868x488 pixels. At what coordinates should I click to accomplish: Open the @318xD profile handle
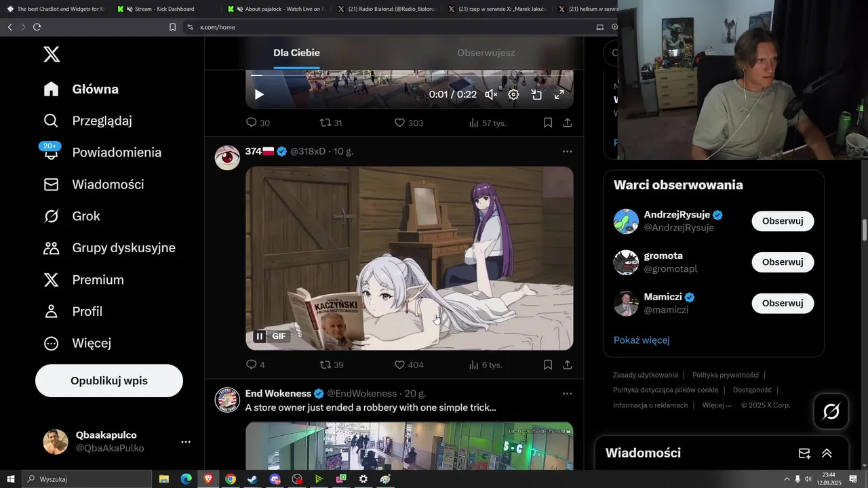[x=308, y=151]
